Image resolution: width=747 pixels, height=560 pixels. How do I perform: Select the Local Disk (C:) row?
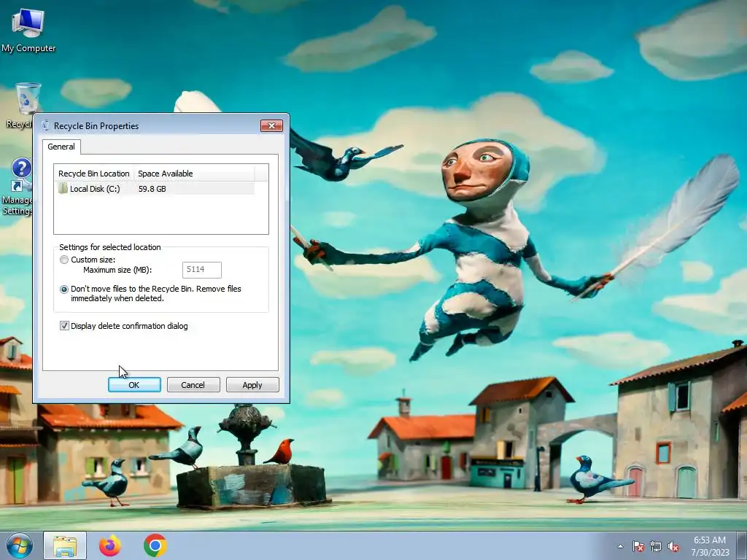tap(155, 189)
